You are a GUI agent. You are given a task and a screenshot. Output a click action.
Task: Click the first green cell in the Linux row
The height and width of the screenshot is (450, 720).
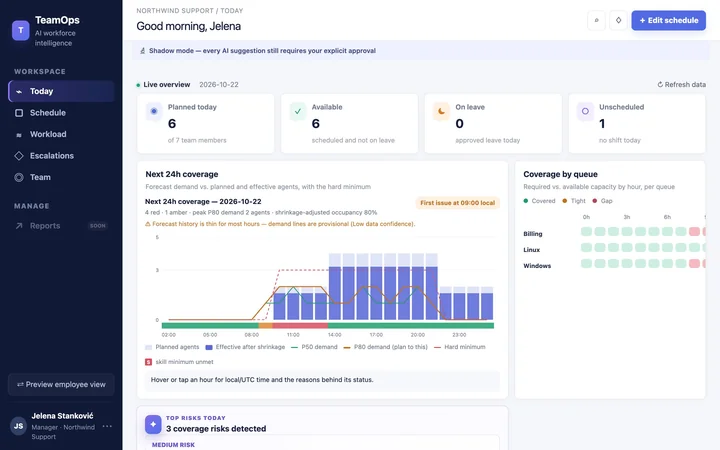(x=586, y=248)
